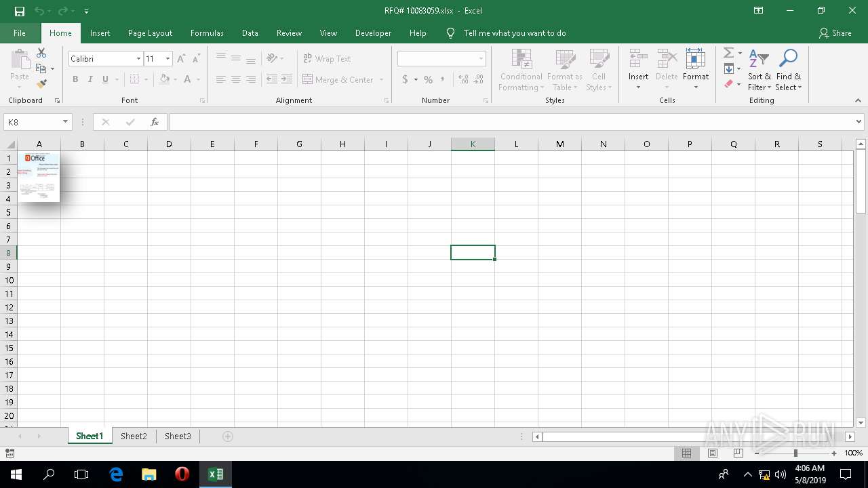Click the AutoSum sigma icon
Image resolution: width=868 pixels, height=488 pixels.
pos(728,53)
